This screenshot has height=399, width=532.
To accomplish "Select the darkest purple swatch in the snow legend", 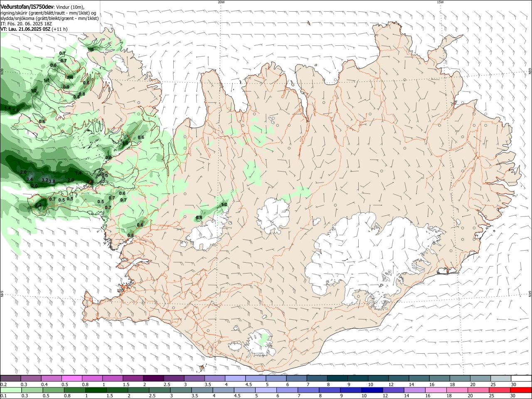I will click(x=153, y=379).
